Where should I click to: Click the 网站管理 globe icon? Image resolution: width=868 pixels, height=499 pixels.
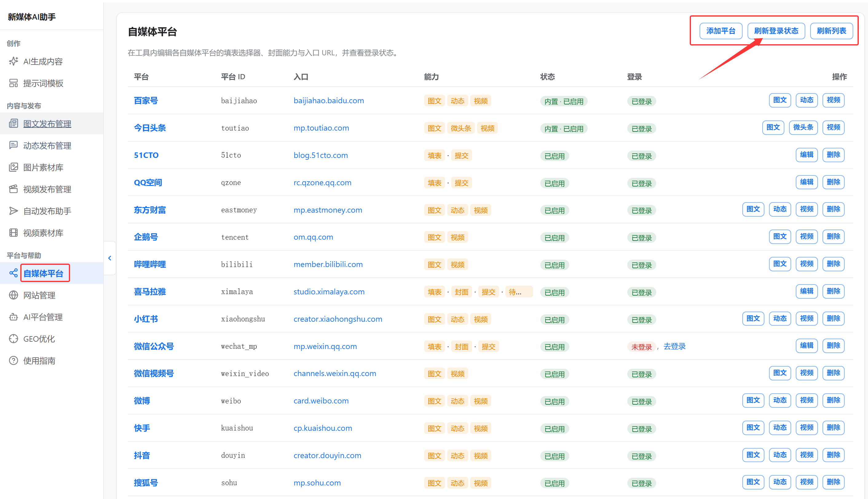tap(13, 295)
